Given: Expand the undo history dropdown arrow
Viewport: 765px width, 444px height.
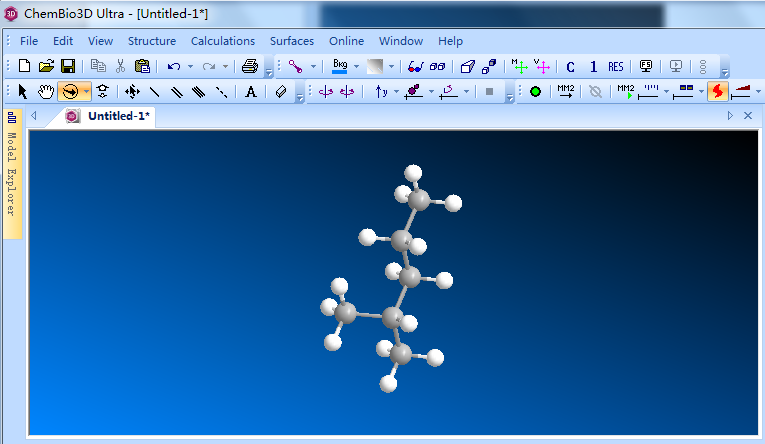Looking at the screenshot, I should click(190, 67).
